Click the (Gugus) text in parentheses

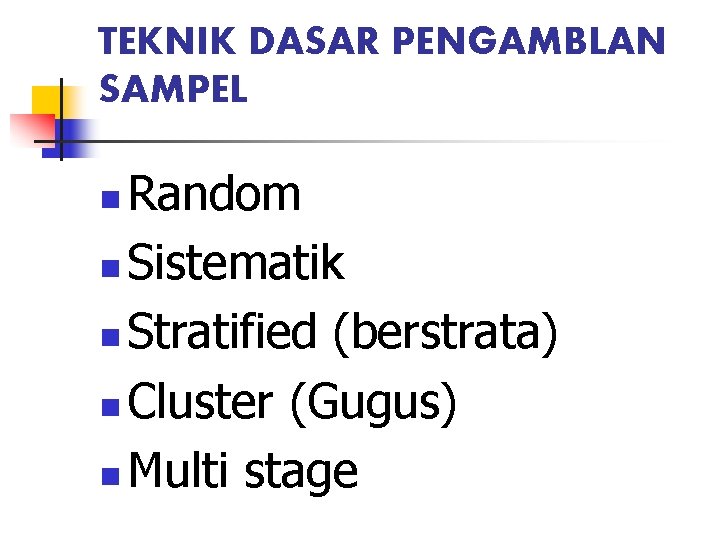click(373, 402)
